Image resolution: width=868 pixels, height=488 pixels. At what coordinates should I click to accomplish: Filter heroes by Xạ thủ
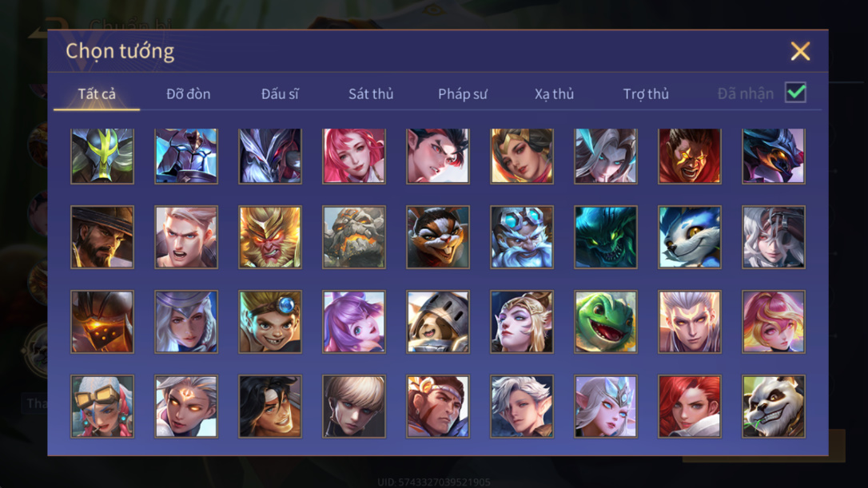[x=554, y=94]
